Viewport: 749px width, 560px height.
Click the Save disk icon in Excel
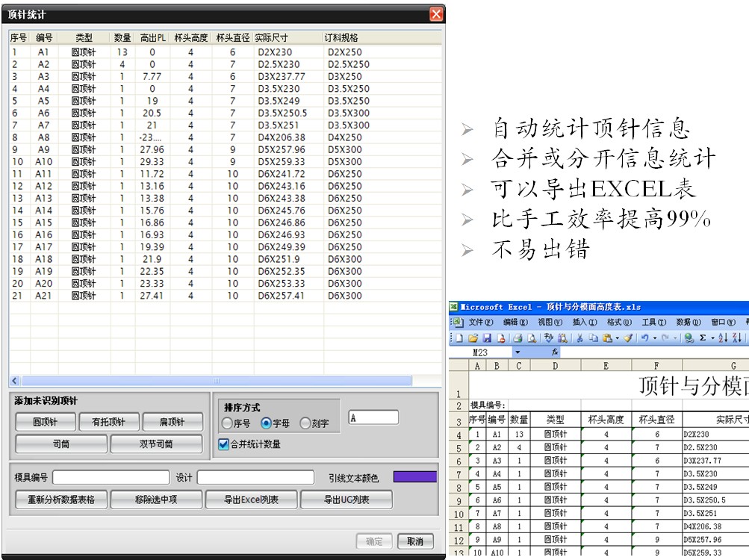pyautogui.click(x=487, y=338)
